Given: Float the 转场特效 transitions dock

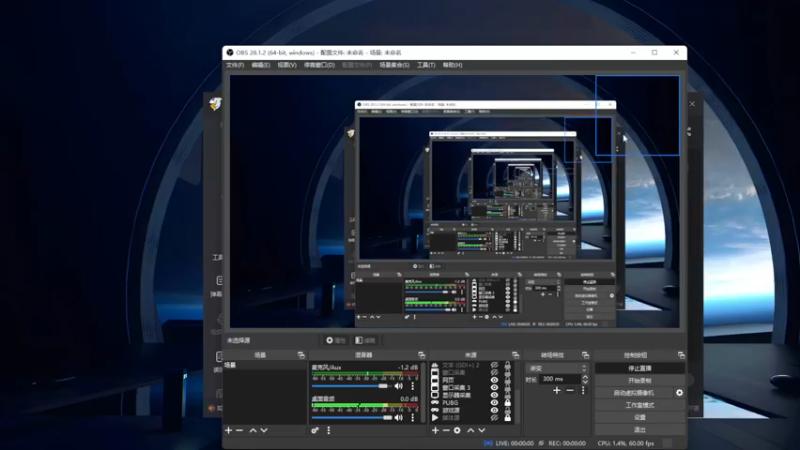Looking at the screenshot, I should (x=585, y=355).
